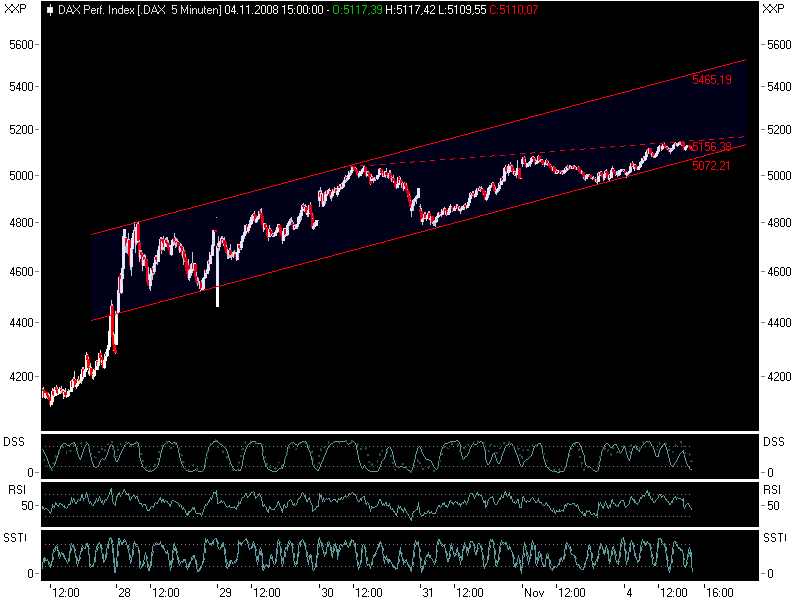Click the DSS indicator label on the left

click(14, 442)
